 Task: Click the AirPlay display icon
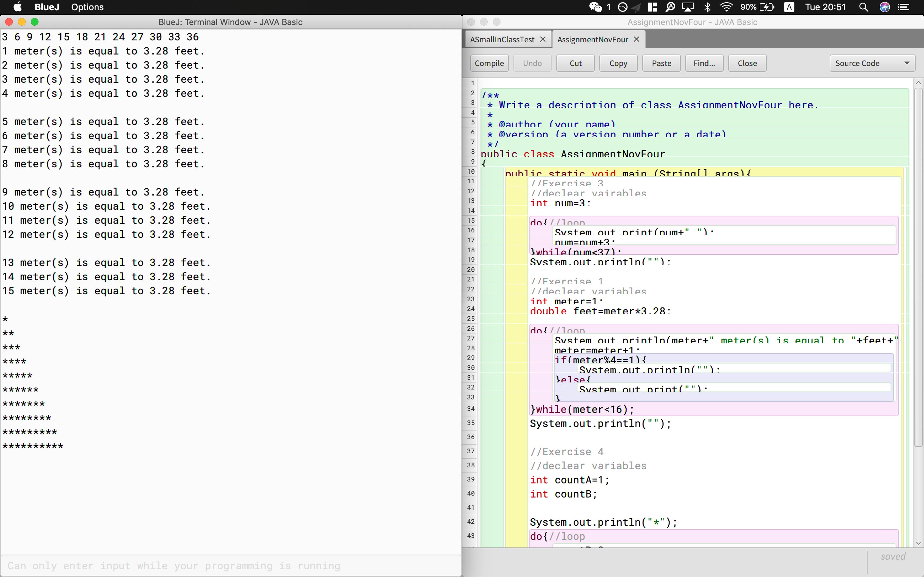(x=688, y=7)
